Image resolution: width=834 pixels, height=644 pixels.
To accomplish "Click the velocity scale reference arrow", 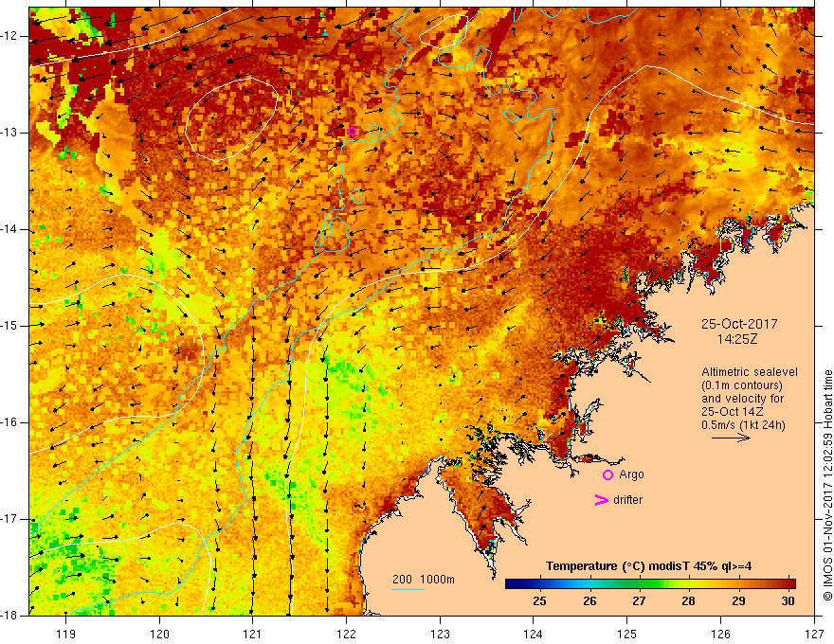I will pos(731,438).
